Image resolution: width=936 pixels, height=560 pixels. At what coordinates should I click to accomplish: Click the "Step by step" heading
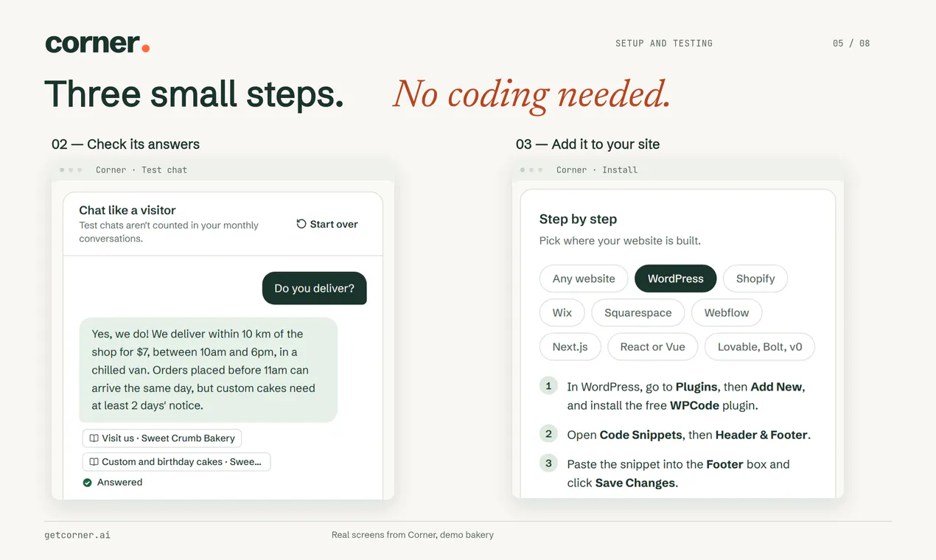tap(579, 219)
